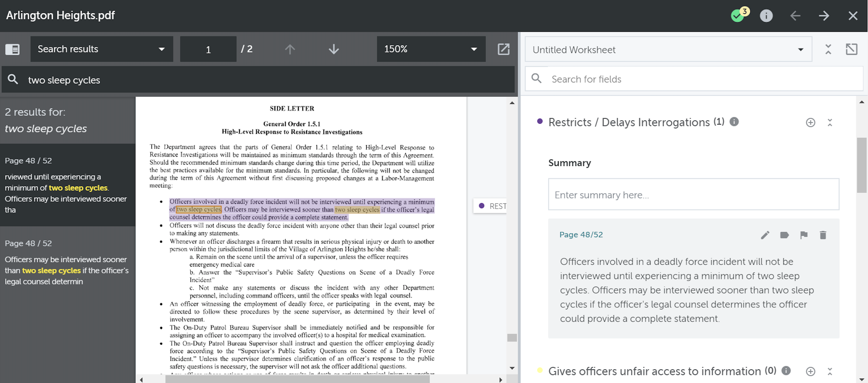Open the document info icon
The width and height of the screenshot is (868, 383).
coord(766,16)
